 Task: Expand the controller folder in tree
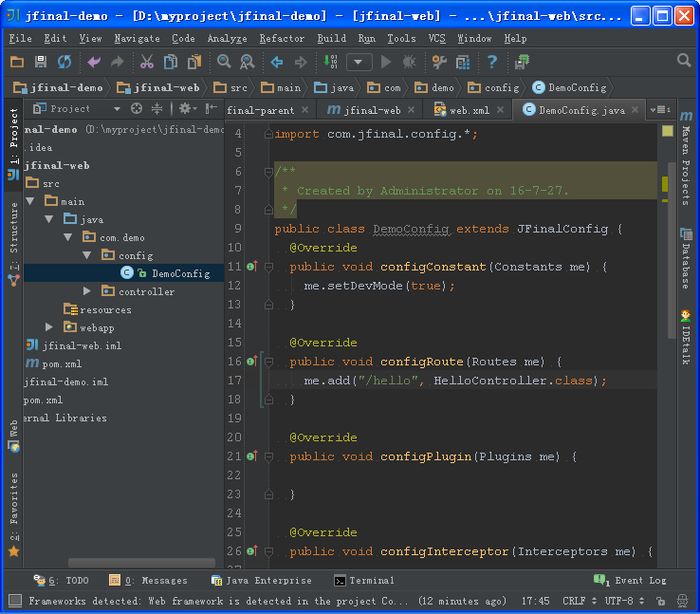coord(87,291)
